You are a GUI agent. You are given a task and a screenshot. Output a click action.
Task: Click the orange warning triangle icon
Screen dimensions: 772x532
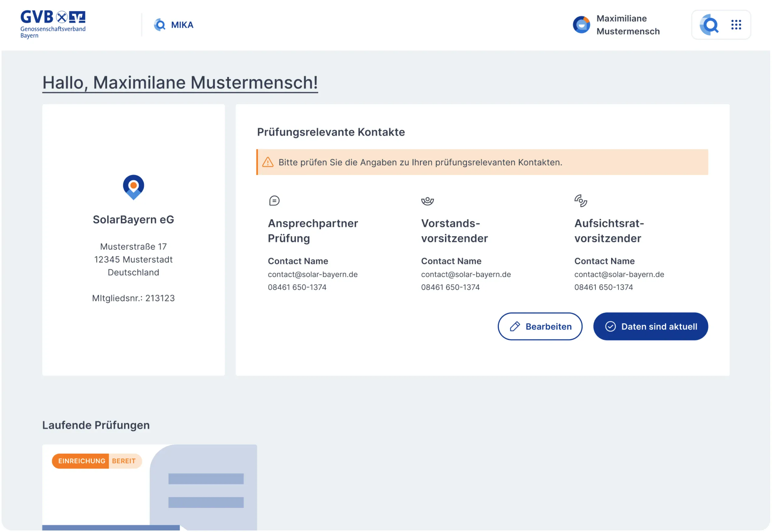click(x=268, y=162)
